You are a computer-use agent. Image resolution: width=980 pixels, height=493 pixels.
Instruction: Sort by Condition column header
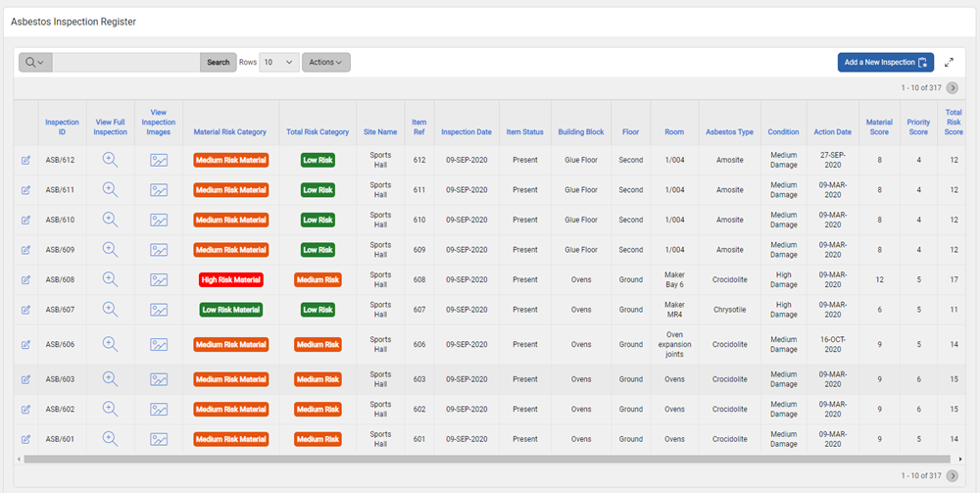(783, 132)
